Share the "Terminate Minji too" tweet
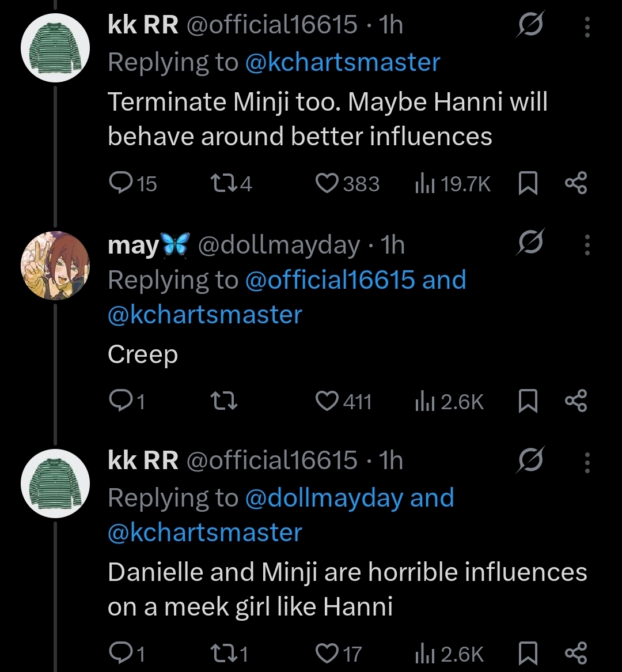 pos(575,184)
